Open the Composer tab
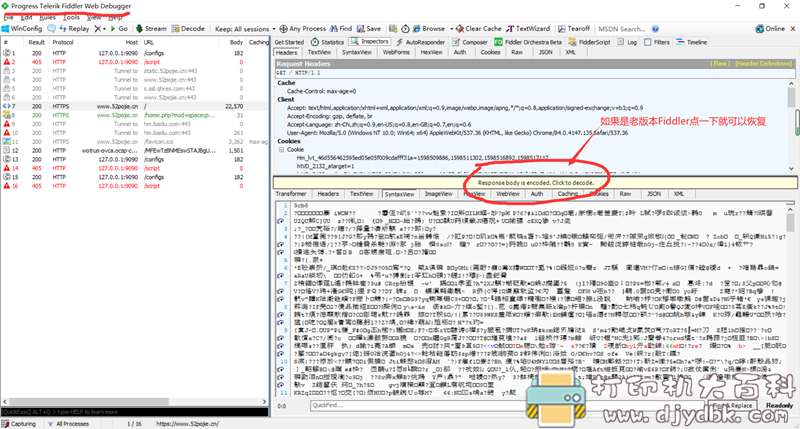This screenshot has height=429, width=800. [x=470, y=42]
